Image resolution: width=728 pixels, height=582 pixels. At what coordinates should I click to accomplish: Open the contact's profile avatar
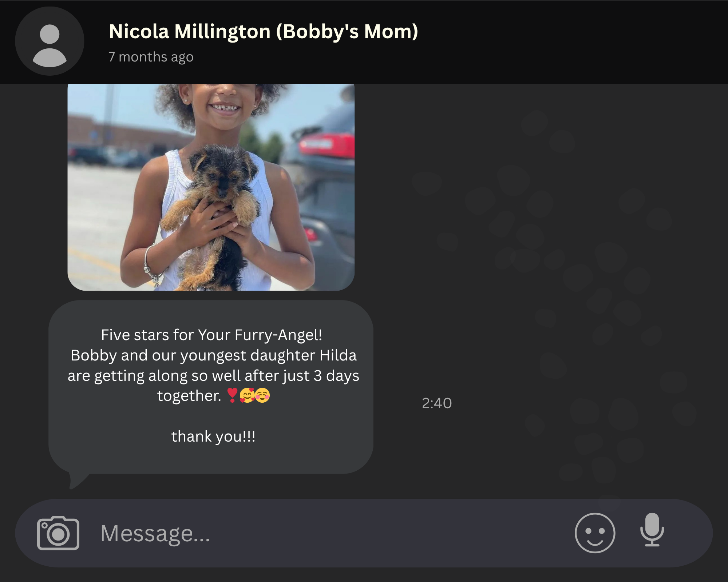(x=50, y=41)
